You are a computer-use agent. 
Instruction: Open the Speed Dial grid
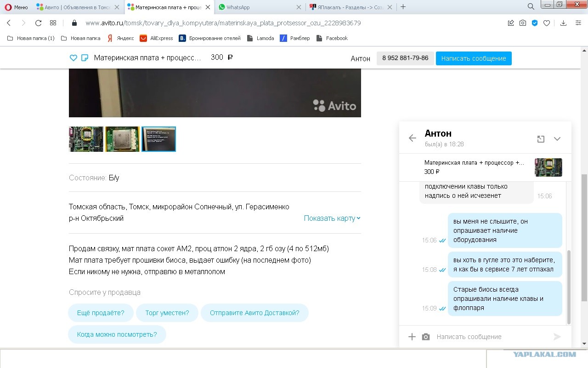[x=53, y=23]
